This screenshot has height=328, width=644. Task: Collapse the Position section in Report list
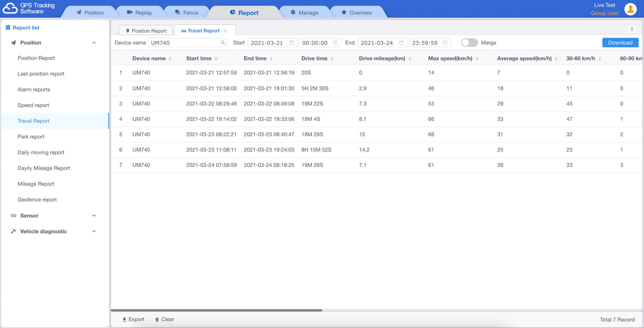coord(94,42)
